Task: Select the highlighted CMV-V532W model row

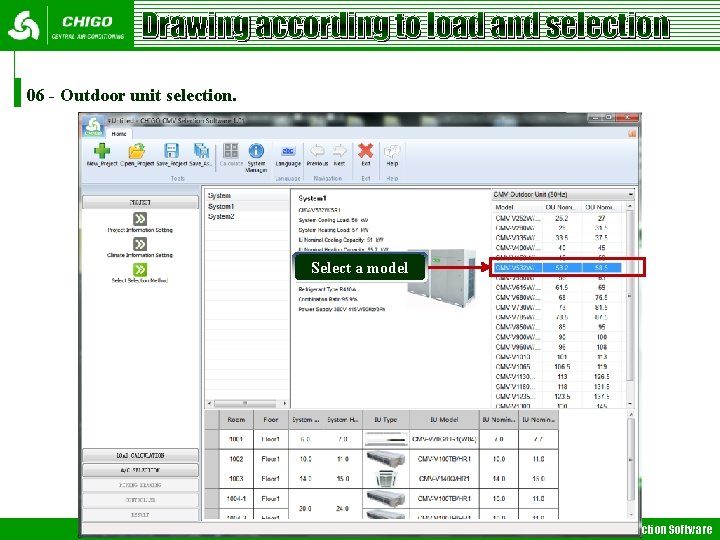Action: [x=558, y=267]
